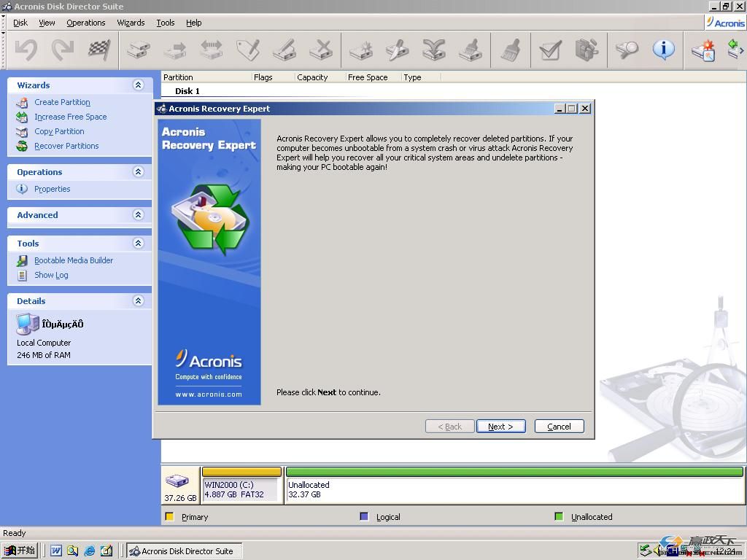Click the Copy Partition sidebar icon
The image size is (747, 560).
click(x=22, y=131)
